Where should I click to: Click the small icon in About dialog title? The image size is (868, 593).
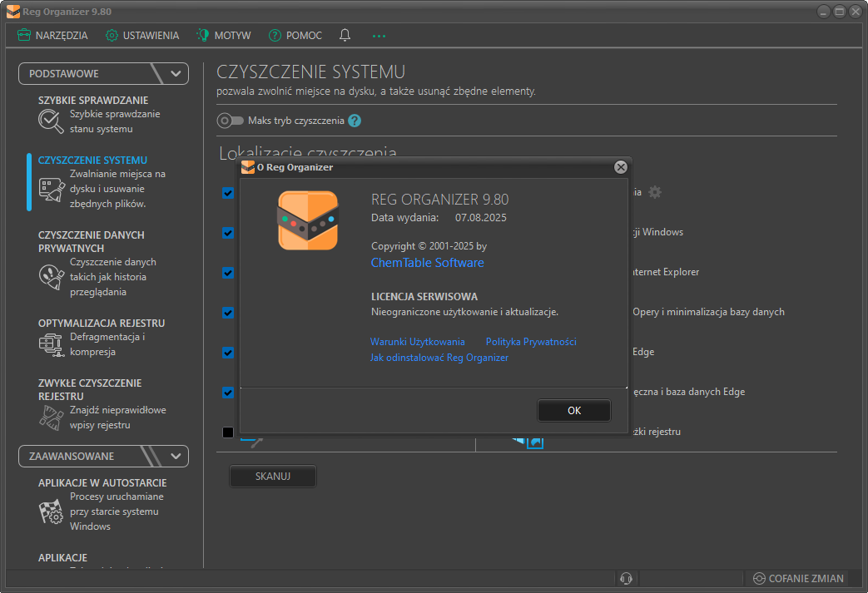click(x=248, y=167)
